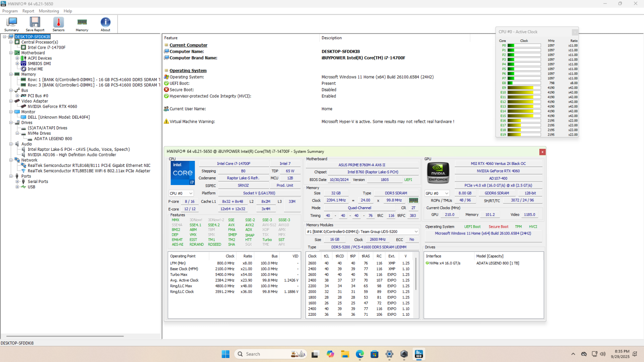
Task: Open the Monitoring menu
Action: click(x=49, y=11)
